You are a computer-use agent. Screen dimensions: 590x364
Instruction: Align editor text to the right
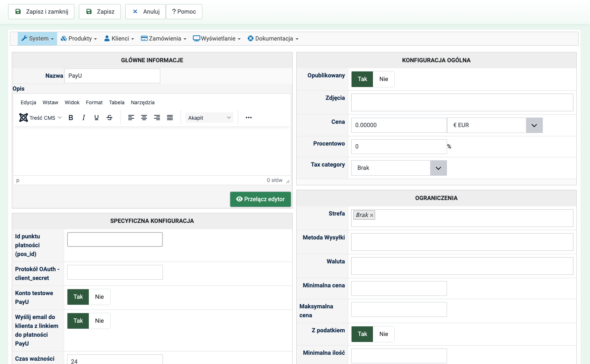click(x=157, y=118)
